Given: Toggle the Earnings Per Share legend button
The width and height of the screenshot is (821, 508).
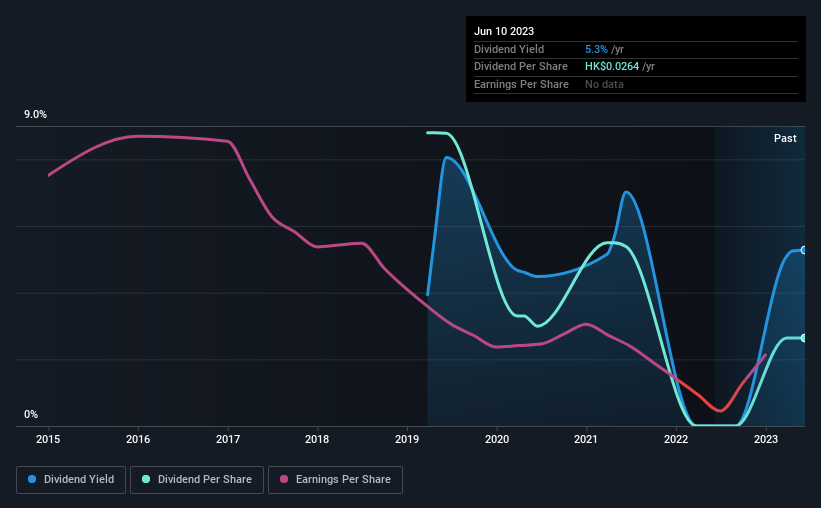Looking at the screenshot, I should (x=335, y=480).
